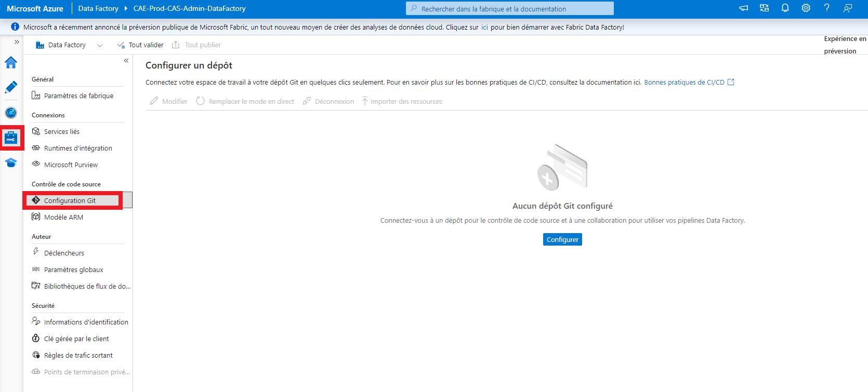Click the Configurer un dépôt heading

point(189,65)
